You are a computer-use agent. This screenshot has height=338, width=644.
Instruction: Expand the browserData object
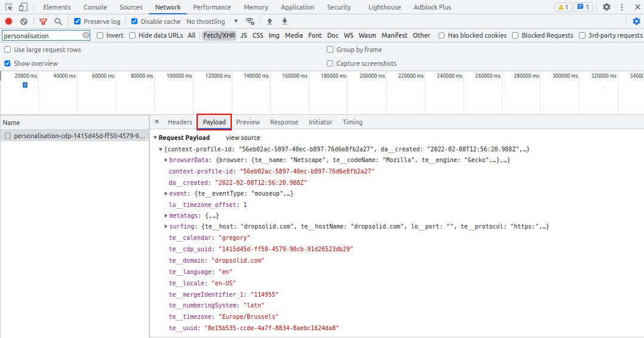[x=166, y=160]
